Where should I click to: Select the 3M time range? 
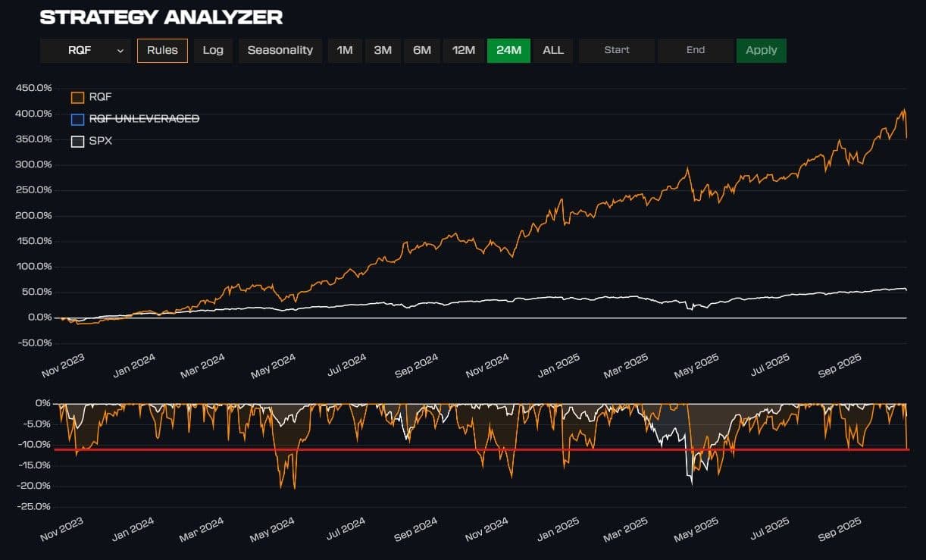point(383,51)
